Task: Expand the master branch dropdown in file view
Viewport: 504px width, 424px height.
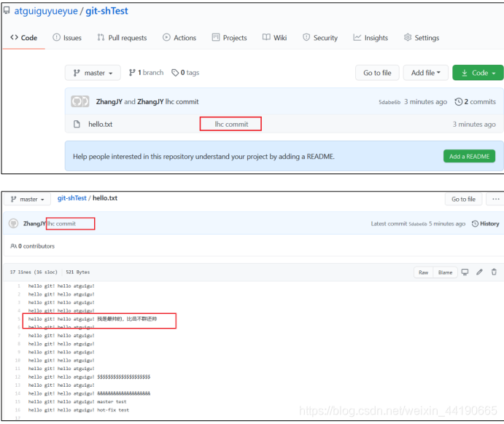Action: click(x=27, y=200)
